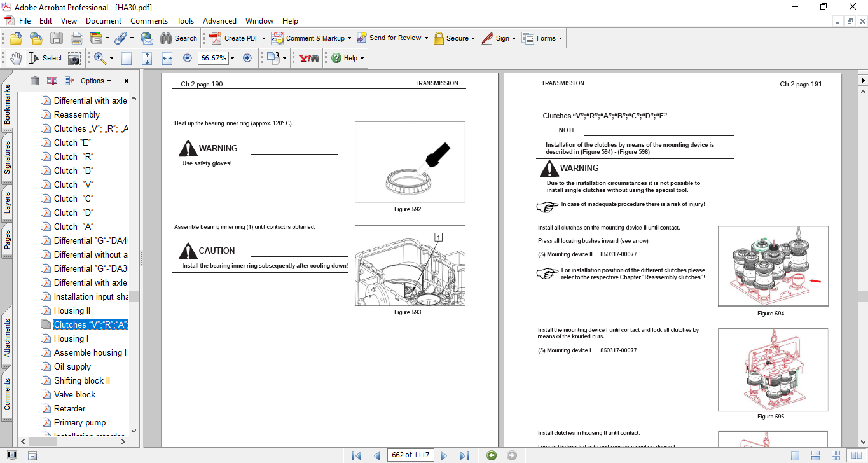Click the Save disk icon
This screenshot has height=463, width=868.
click(57, 38)
